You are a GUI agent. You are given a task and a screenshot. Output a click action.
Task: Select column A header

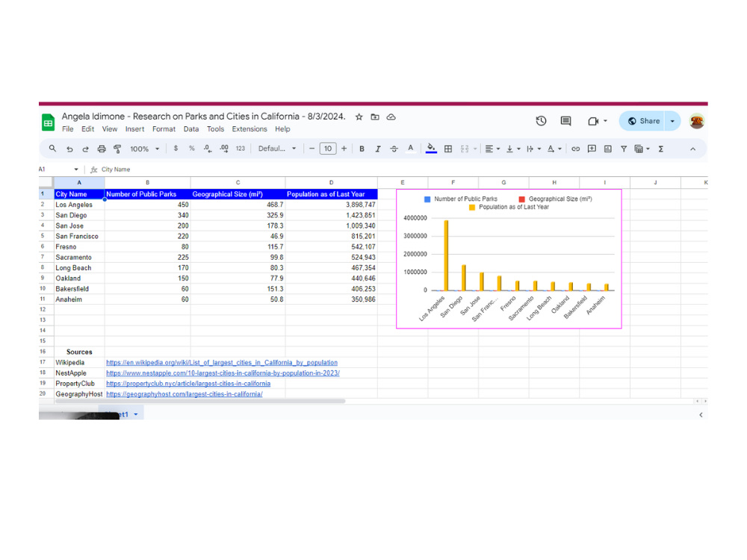[x=79, y=182]
